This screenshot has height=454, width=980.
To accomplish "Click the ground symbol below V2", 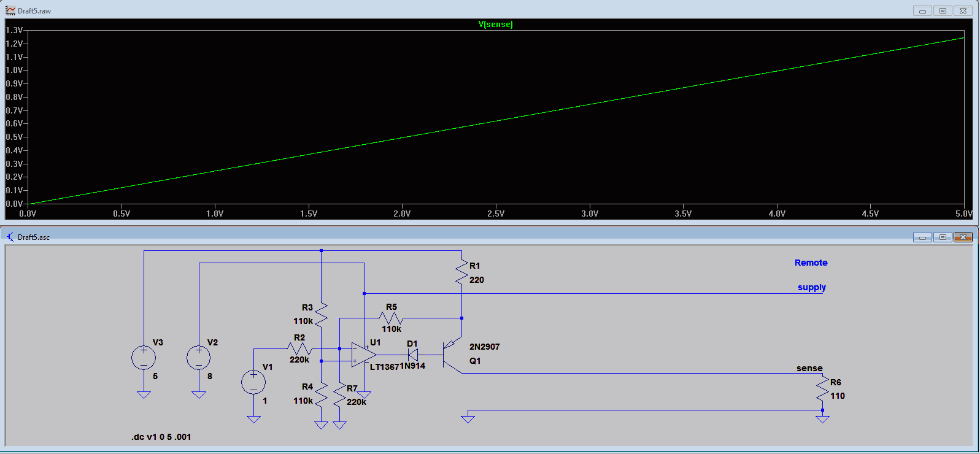I will pyautogui.click(x=198, y=395).
